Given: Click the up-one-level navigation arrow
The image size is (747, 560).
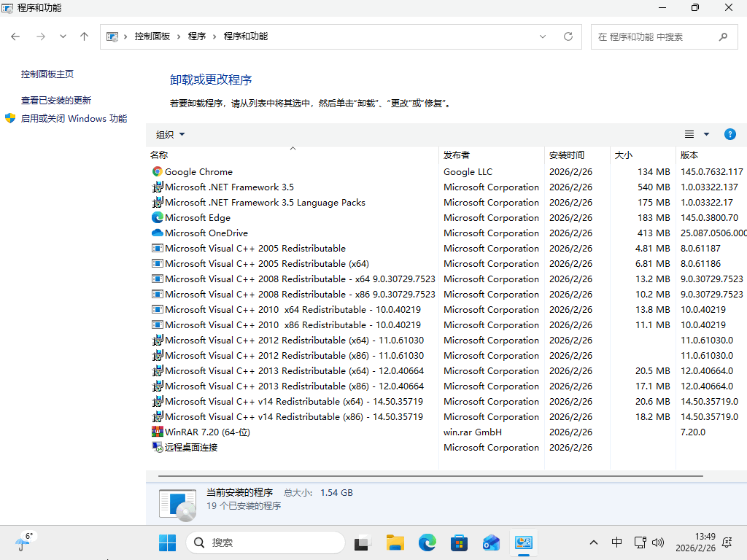Looking at the screenshot, I should [84, 36].
